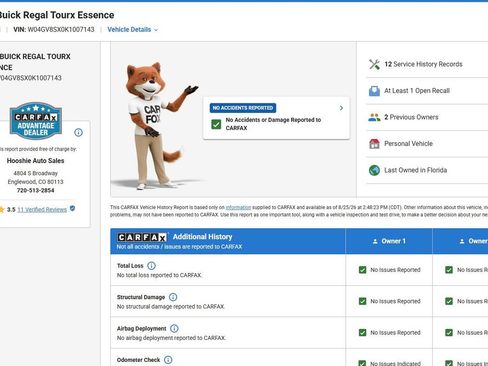Click the 3.5 rating value
This screenshot has width=488, height=366.
pyautogui.click(x=11, y=210)
